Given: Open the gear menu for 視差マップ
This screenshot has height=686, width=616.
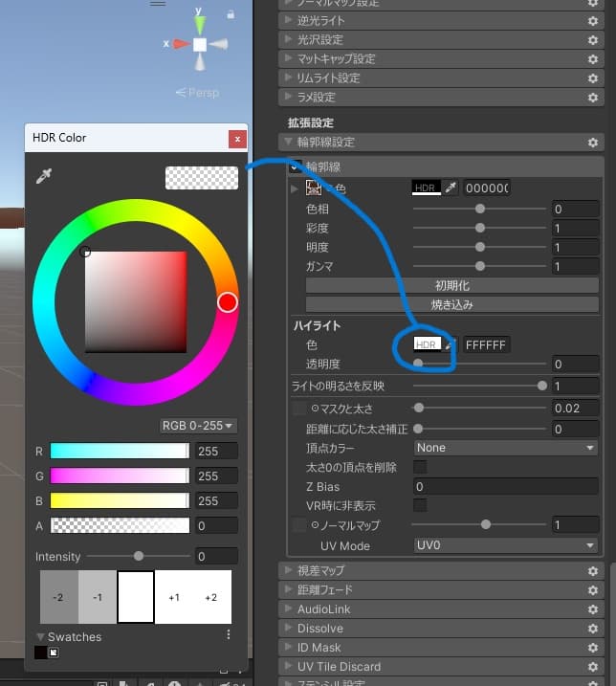Looking at the screenshot, I should (593, 571).
